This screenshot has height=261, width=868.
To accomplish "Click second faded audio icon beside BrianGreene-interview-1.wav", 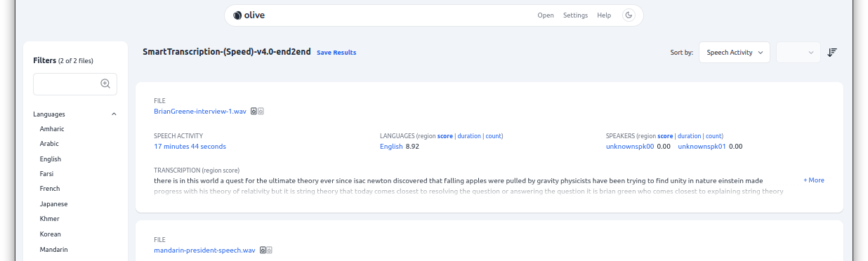I will click(x=261, y=111).
